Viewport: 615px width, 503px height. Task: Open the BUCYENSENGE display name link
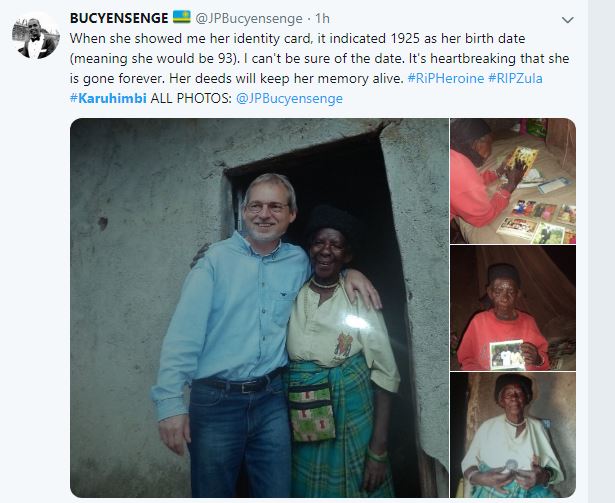[x=119, y=18]
